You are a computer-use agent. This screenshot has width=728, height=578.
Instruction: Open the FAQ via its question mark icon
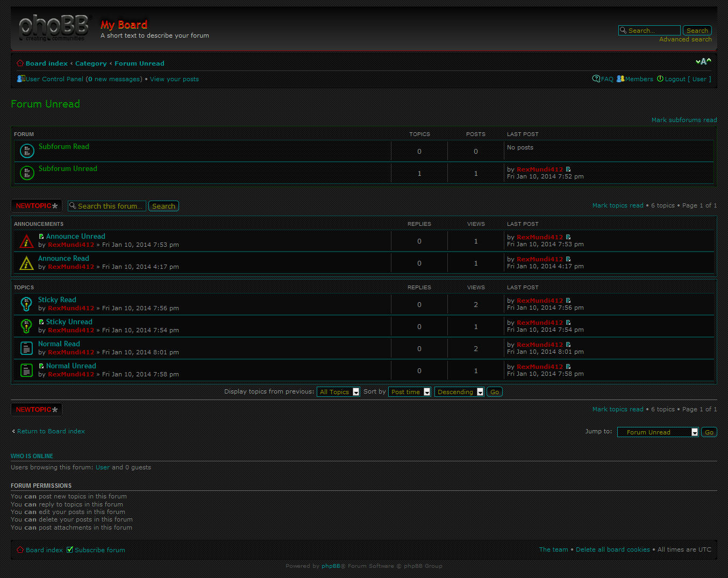pos(595,79)
